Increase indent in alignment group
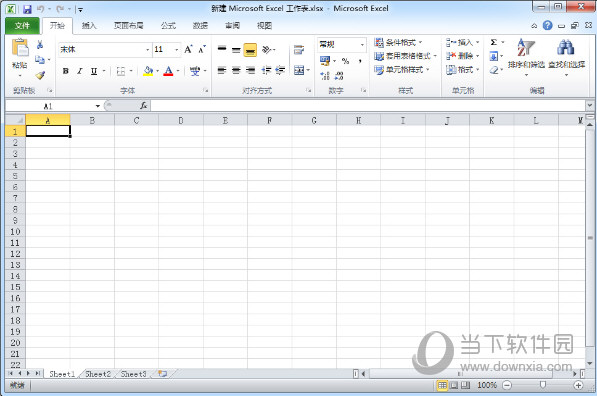 [x=280, y=70]
